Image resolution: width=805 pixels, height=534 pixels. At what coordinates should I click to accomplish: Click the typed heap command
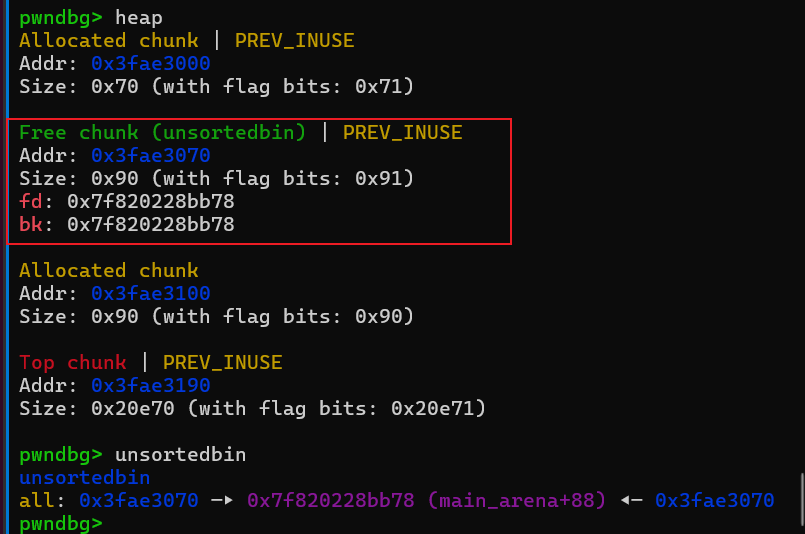click(138, 18)
